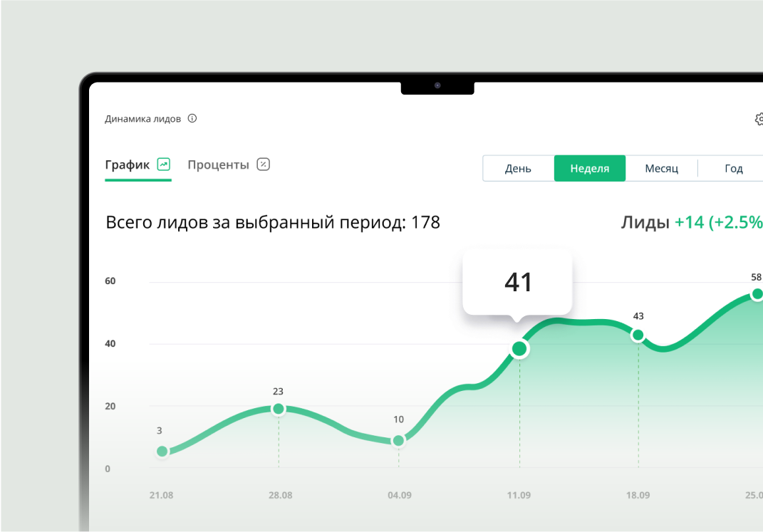Image resolution: width=763 pixels, height=532 pixels.
Task: Click the info icon beside Динамика лидов
Action: pyautogui.click(x=192, y=119)
